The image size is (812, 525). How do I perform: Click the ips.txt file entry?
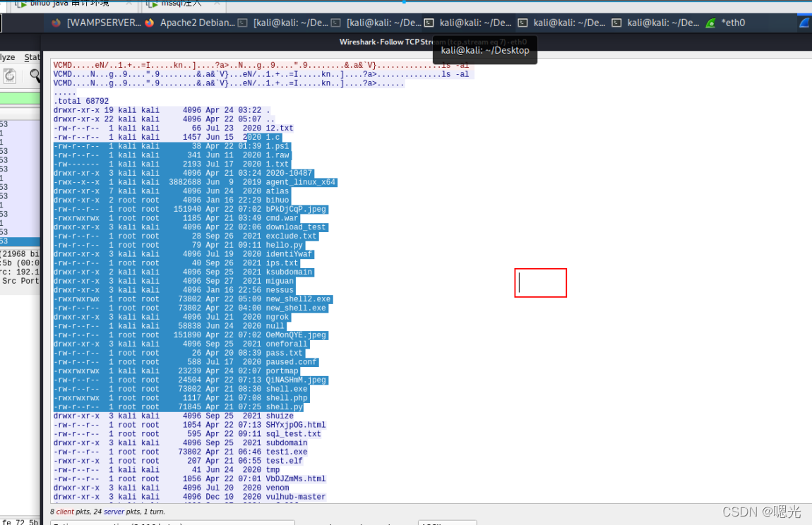(x=282, y=263)
